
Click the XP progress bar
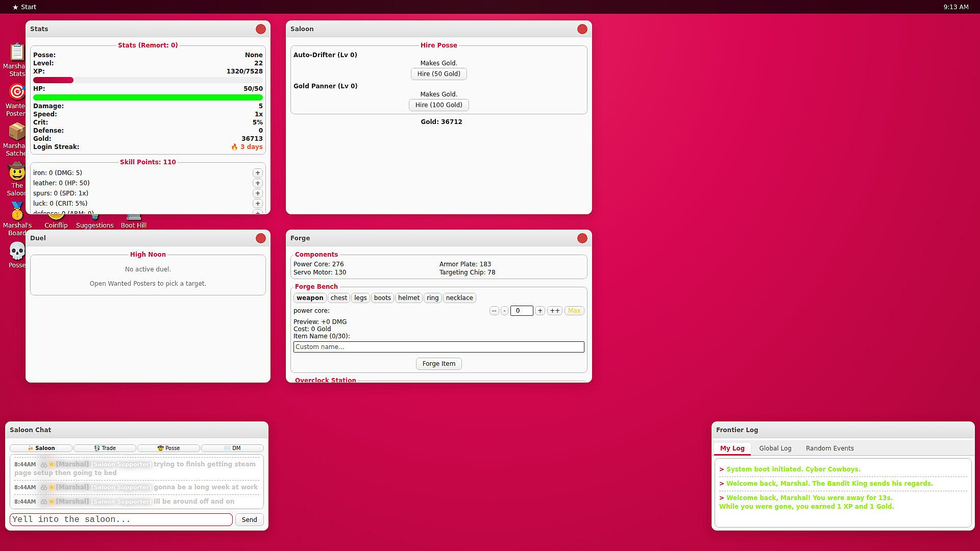tap(148, 80)
